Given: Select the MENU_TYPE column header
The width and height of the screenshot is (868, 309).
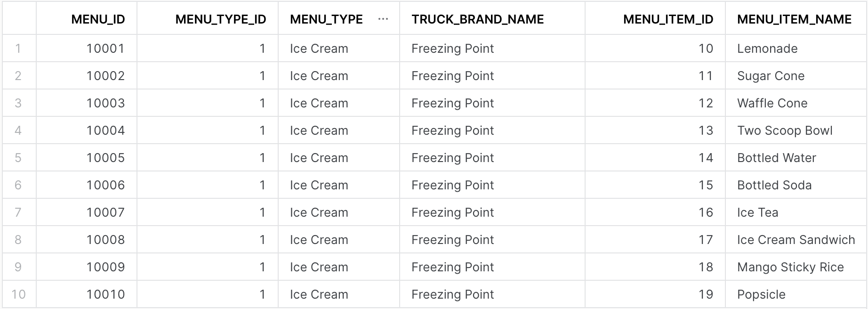Looking at the screenshot, I should [326, 19].
